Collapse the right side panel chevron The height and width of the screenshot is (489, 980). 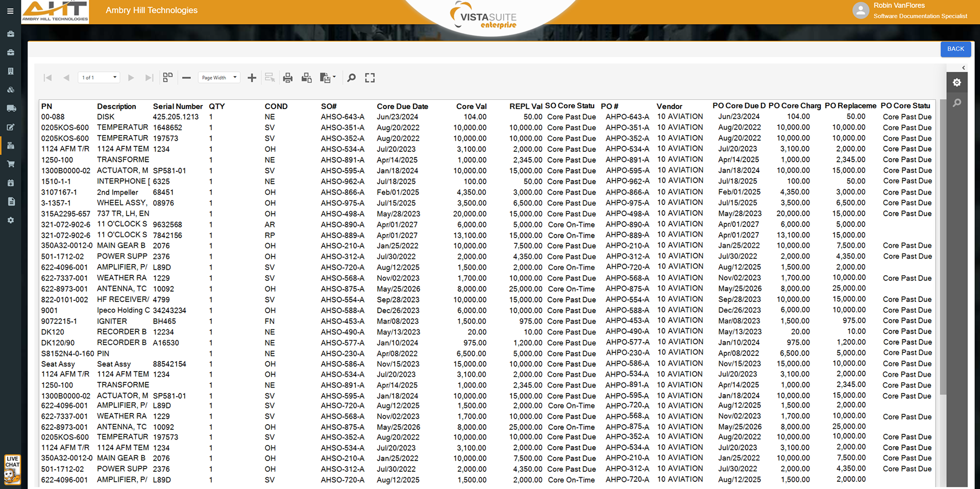coord(963,68)
